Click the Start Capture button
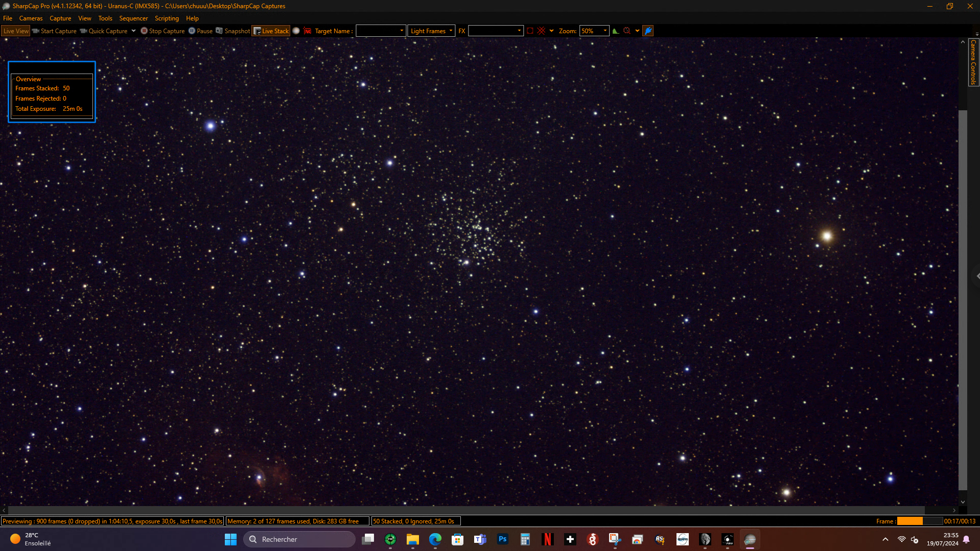980x551 pixels. [x=54, y=31]
